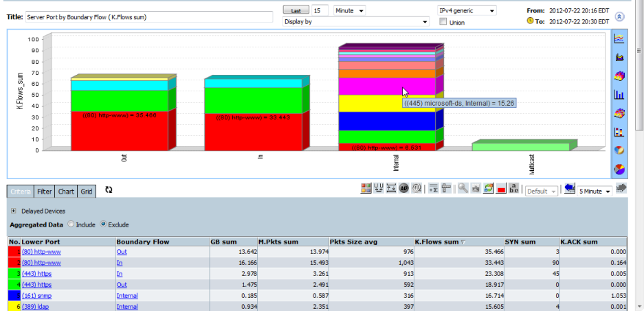The width and height of the screenshot is (644, 311).
Task: Click the '@' address lookup icon
Action: click(x=417, y=189)
